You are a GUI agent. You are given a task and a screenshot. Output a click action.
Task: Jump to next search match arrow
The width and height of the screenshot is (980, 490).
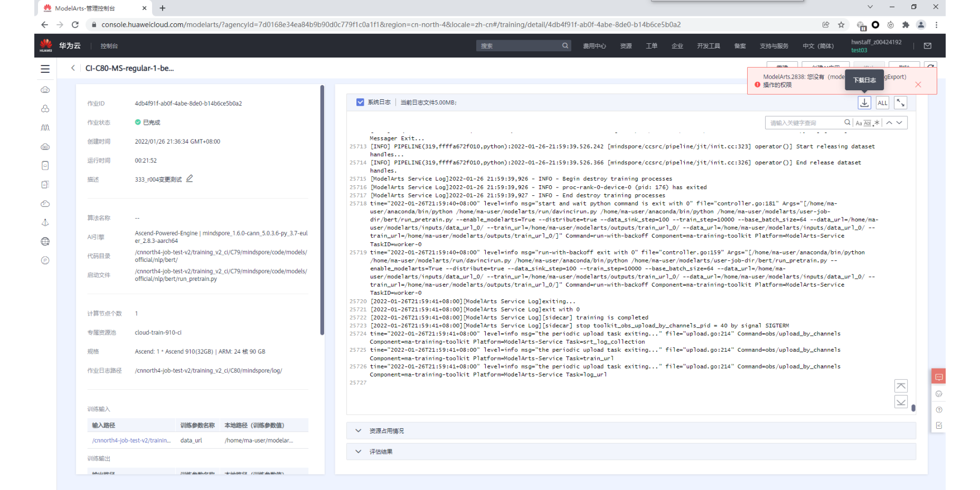click(x=899, y=123)
